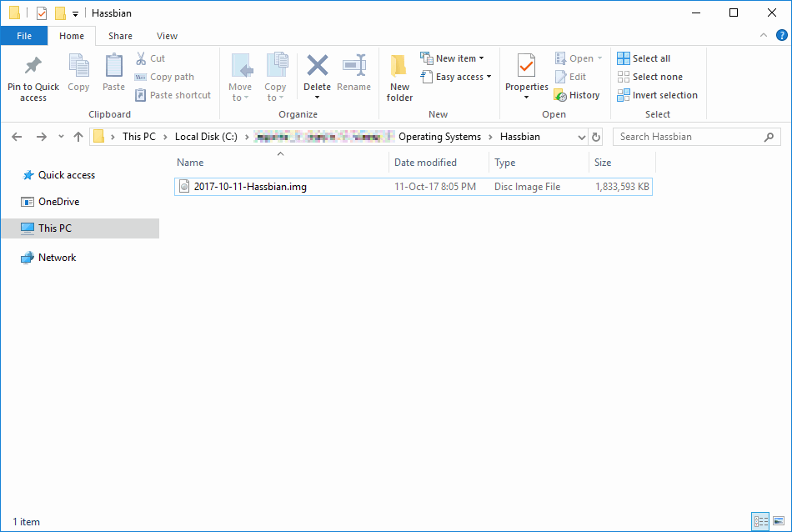Screen dimensions: 792x532
Task: Switch to Details view icon
Action: click(x=760, y=521)
